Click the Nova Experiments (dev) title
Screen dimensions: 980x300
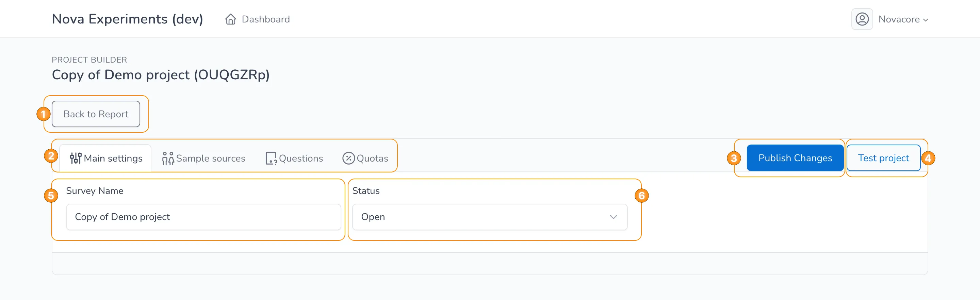128,19
